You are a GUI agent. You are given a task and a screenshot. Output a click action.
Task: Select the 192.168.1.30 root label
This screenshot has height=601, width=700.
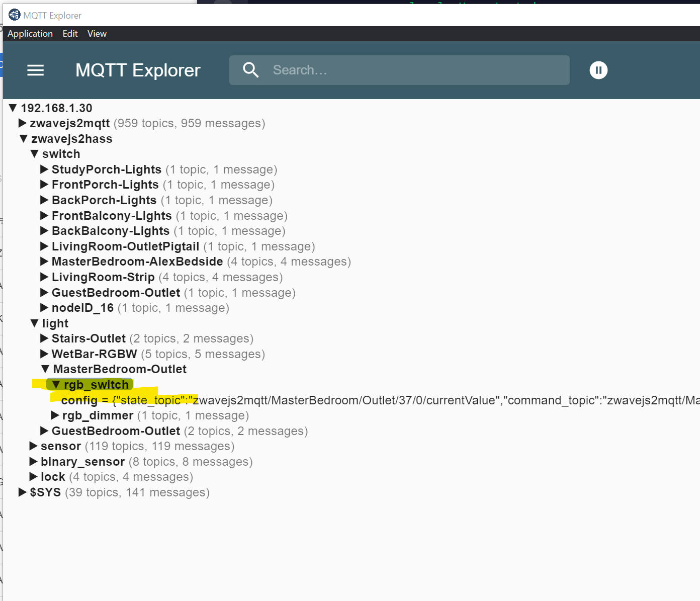[56, 108]
